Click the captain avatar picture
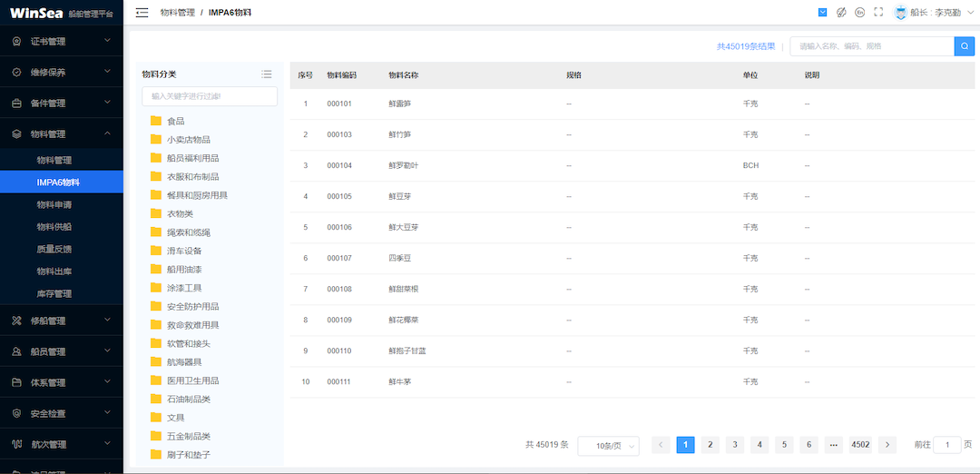 click(901, 12)
